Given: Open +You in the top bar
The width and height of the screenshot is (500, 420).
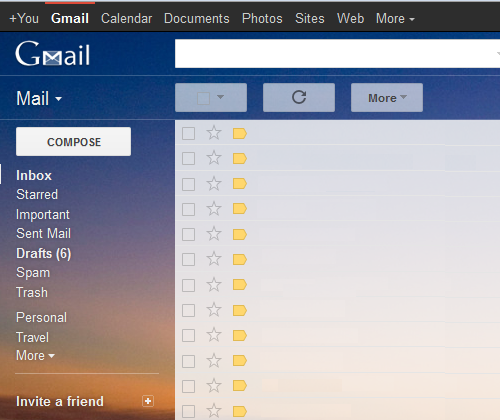Looking at the screenshot, I should click(x=24, y=19).
